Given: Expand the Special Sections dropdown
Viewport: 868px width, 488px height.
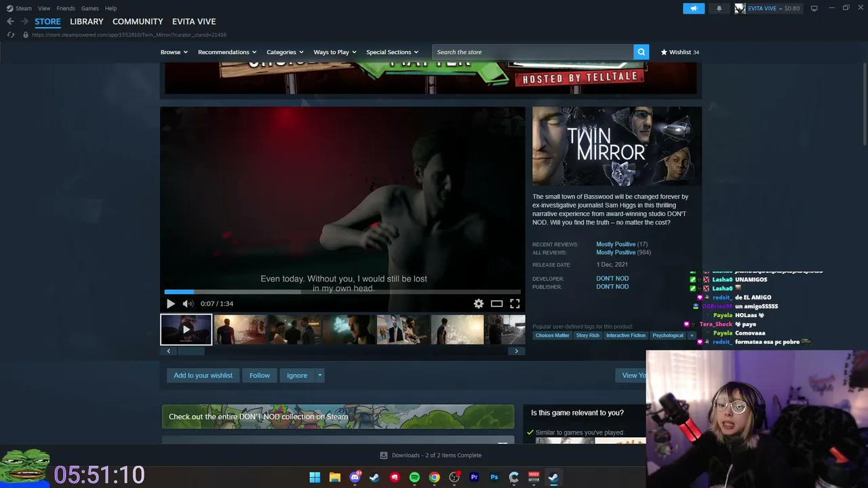Looking at the screenshot, I should (x=393, y=52).
